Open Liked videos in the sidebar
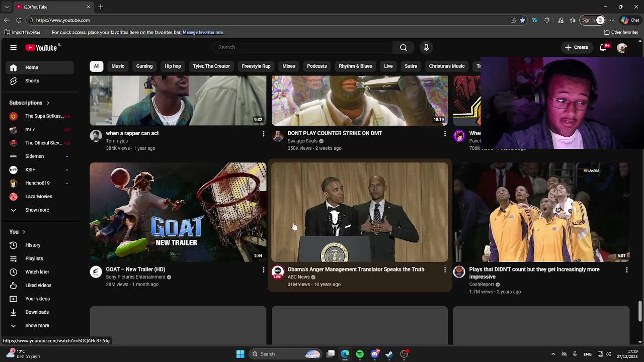Viewport: 644px width, 362px height. (x=39, y=285)
